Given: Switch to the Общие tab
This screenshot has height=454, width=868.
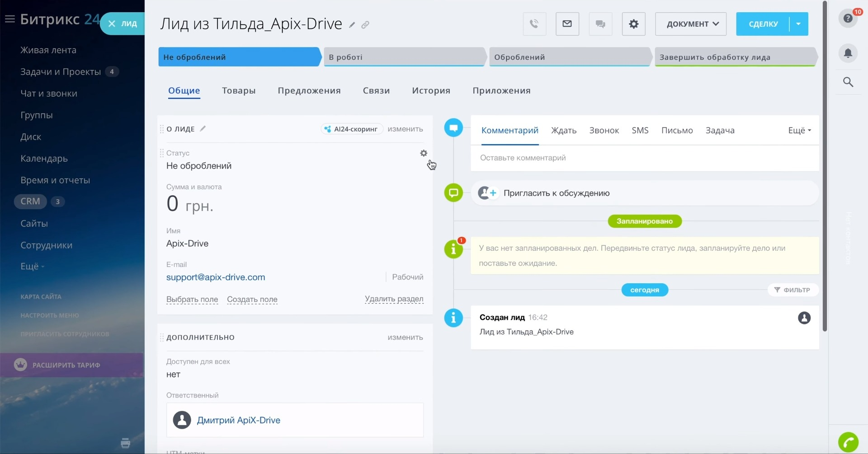Looking at the screenshot, I should click(x=184, y=90).
